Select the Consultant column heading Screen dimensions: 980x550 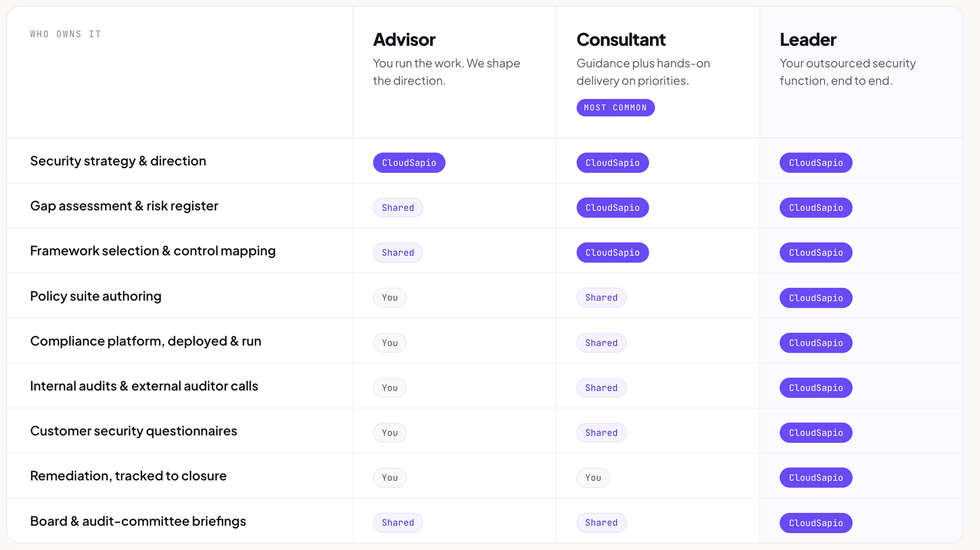[x=621, y=39]
